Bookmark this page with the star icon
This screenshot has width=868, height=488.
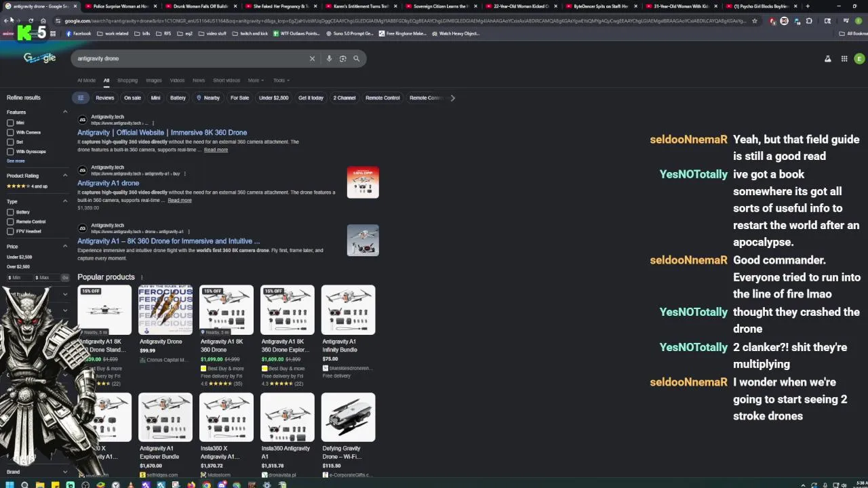[x=754, y=21]
